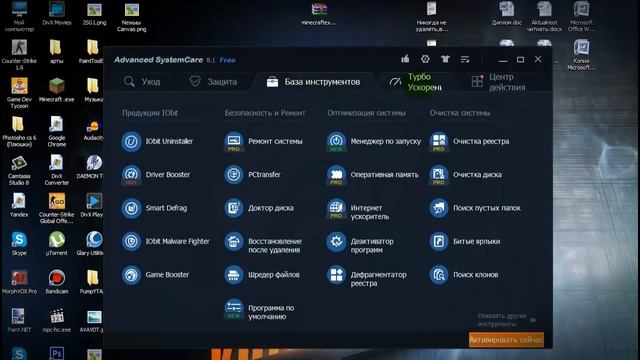The image size is (640, 360).
Task: Click the Ремонт системы label
Action: point(275,141)
